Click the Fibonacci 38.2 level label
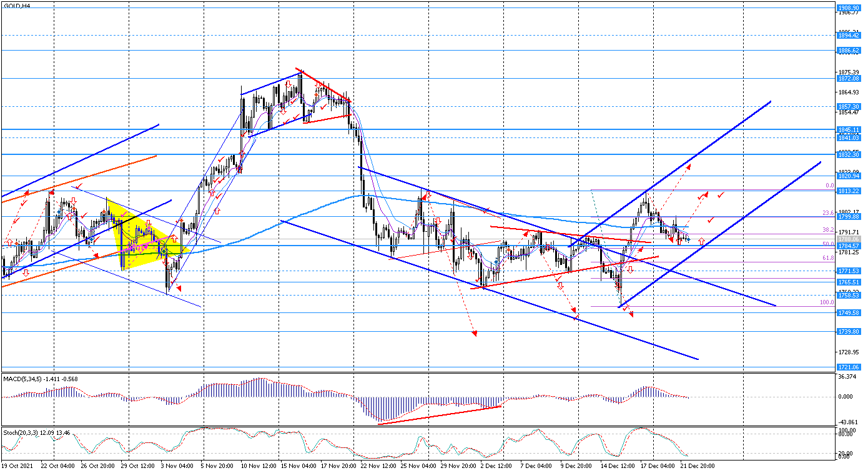The height and width of the screenshot is (473, 868). pos(829,230)
